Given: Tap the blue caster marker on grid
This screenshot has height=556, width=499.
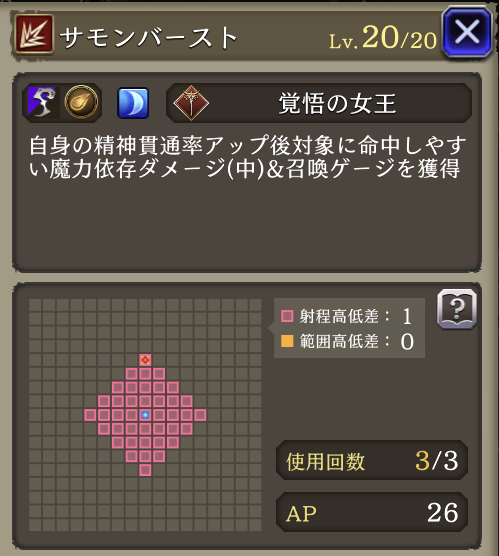Looking at the screenshot, I should tap(145, 415).
